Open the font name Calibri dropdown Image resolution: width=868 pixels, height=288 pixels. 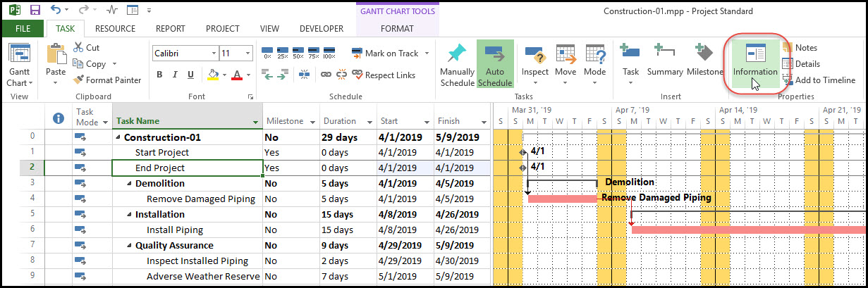click(212, 54)
